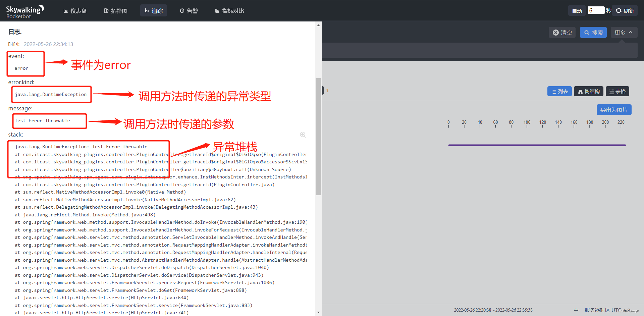Switch to the 追踪 trace tab
644x316 pixels.
(x=154, y=11)
